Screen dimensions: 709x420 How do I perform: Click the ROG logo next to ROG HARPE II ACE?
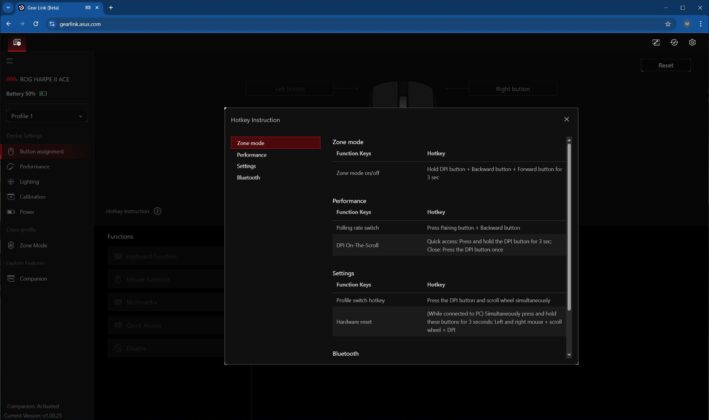click(11, 79)
